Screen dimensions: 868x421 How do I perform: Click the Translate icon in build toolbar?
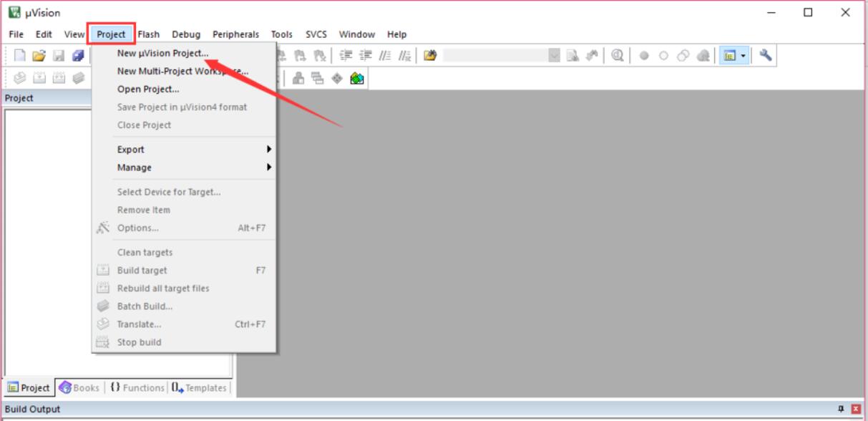click(20, 79)
